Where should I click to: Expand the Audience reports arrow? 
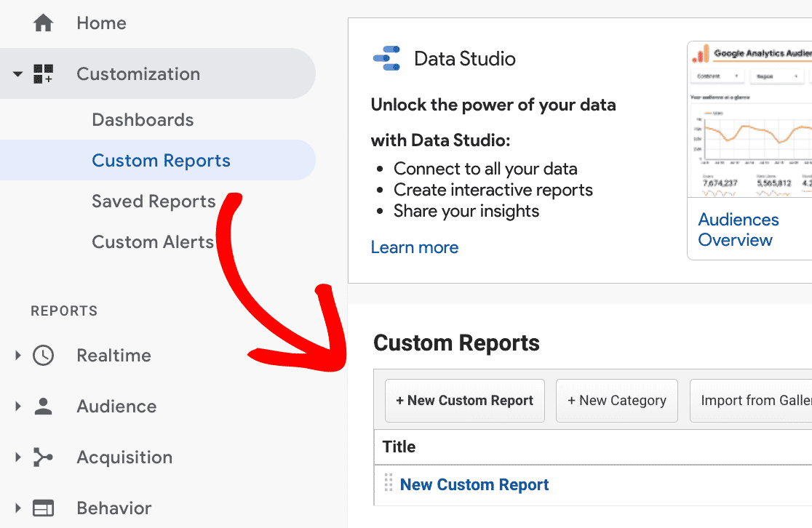(18, 407)
